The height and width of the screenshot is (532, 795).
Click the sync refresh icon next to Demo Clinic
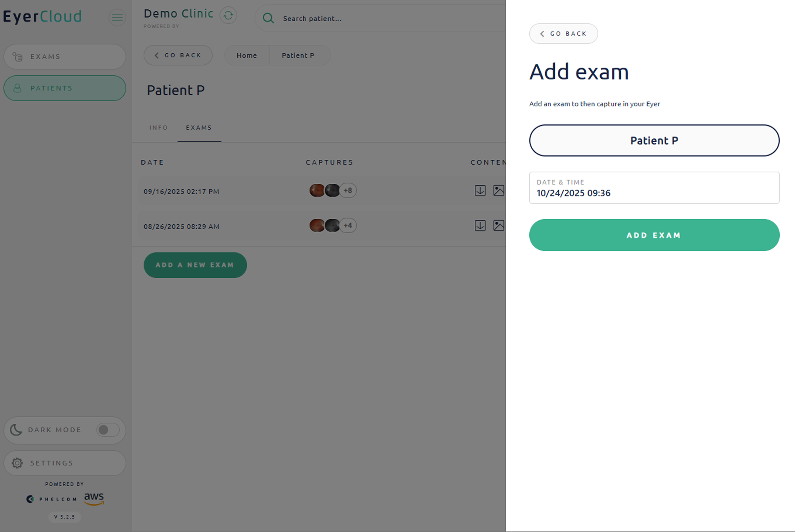[x=228, y=15]
